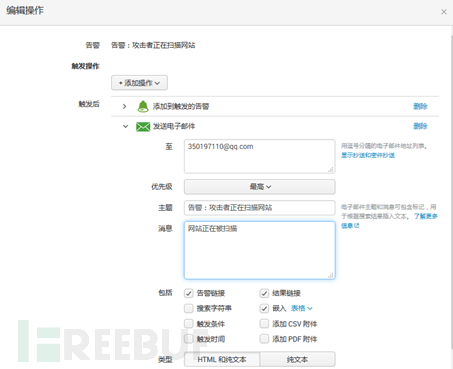This screenshot has width=453, height=369.
Task: Enable the 搜索字符串 checkbox
Action: pos(189,308)
